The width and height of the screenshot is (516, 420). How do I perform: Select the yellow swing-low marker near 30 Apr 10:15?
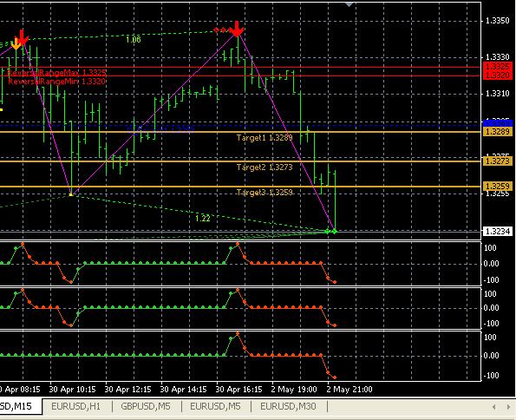71,194
